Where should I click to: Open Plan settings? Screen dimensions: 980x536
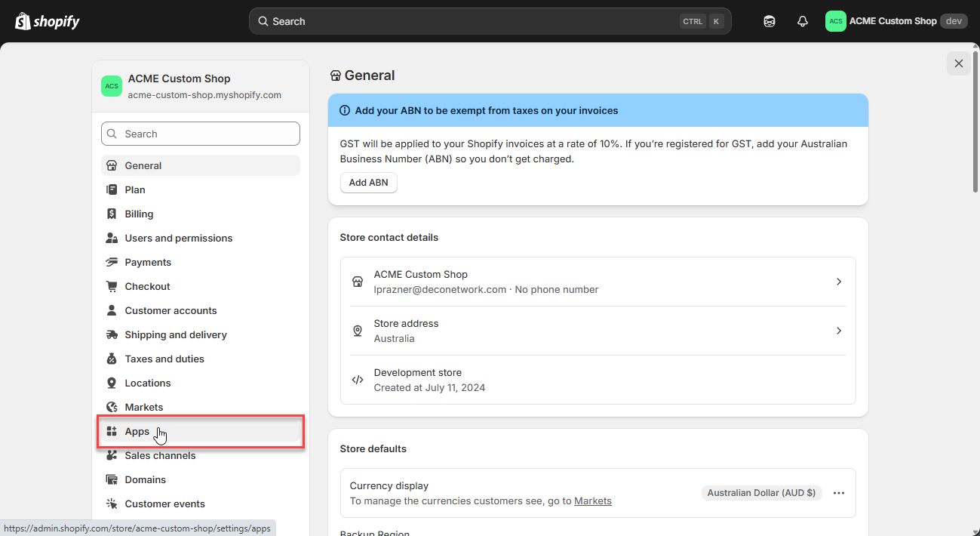pyautogui.click(x=201, y=189)
